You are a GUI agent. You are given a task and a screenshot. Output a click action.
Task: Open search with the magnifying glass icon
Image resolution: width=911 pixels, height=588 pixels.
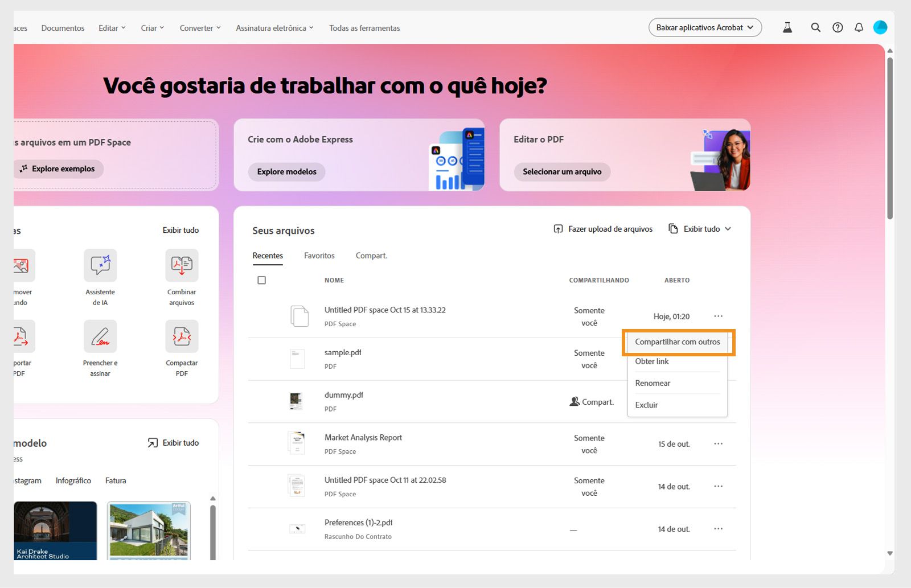(816, 27)
